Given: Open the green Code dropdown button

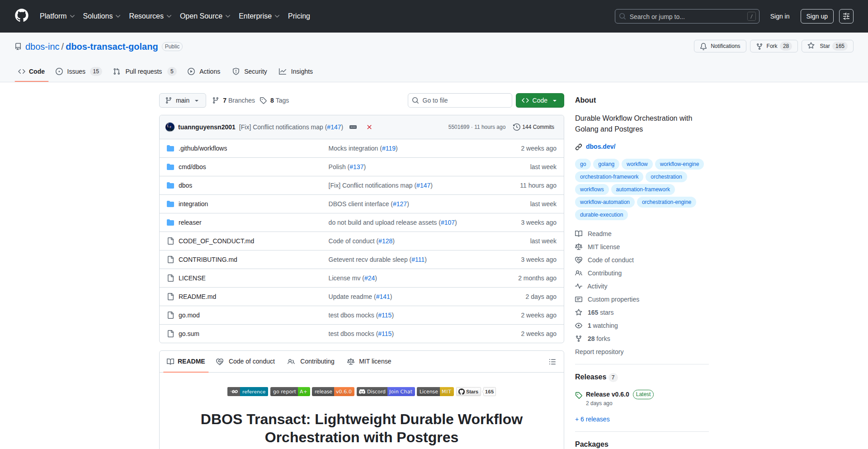Looking at the screenshot, I should coord(540,100).
